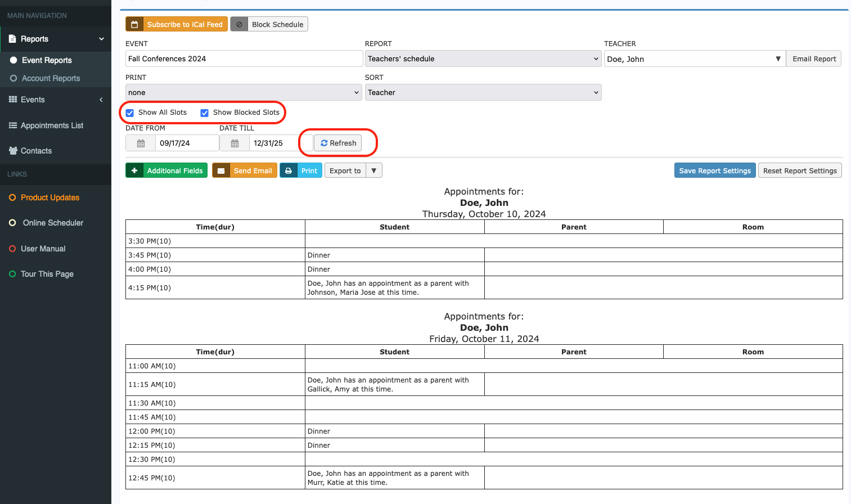
Task: Click the printer icon on Print button
Action: click(x=289, y=170)
